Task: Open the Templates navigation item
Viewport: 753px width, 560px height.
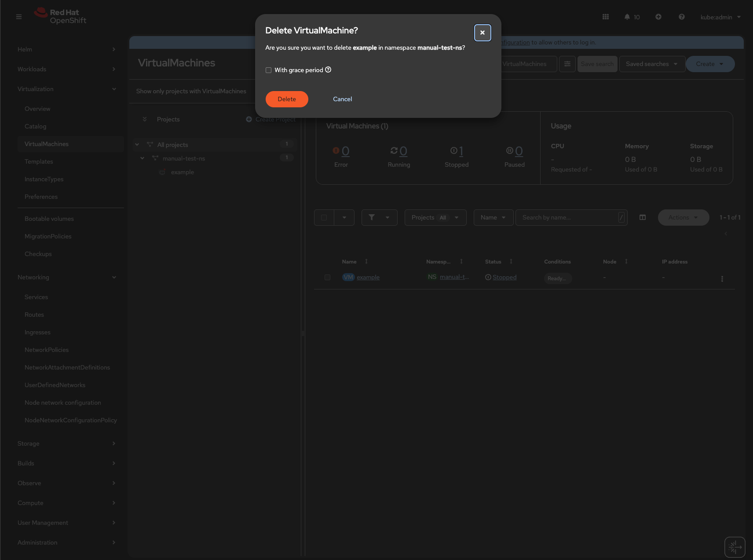Action: click(39, 161)
